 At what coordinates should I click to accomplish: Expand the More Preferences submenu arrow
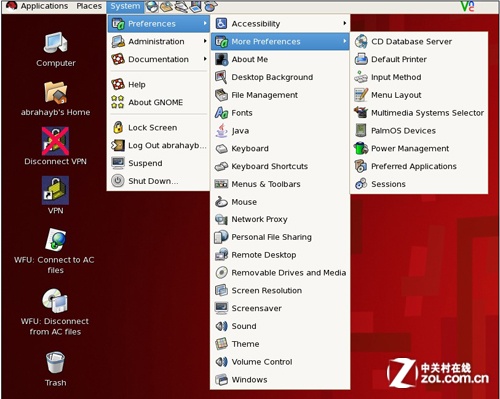coord(345,41)
